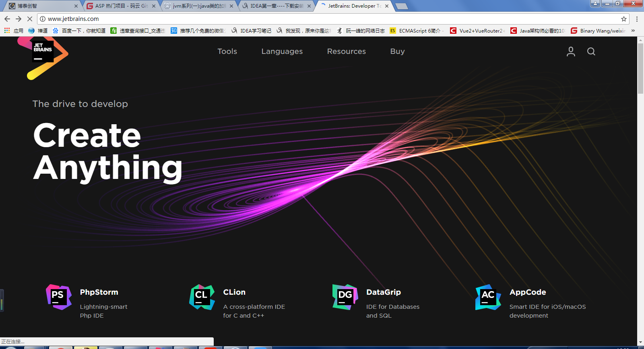Image resolution: width=644 pixels, height=349 pixels.
Task: Close the JetBrains tab
Action: pos(387,6)
